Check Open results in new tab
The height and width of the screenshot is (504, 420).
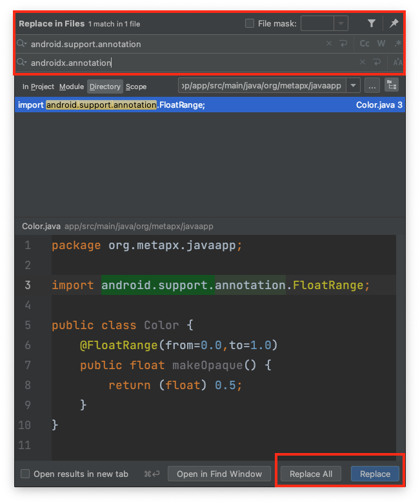pyautogui.click(x=25, y=474)
